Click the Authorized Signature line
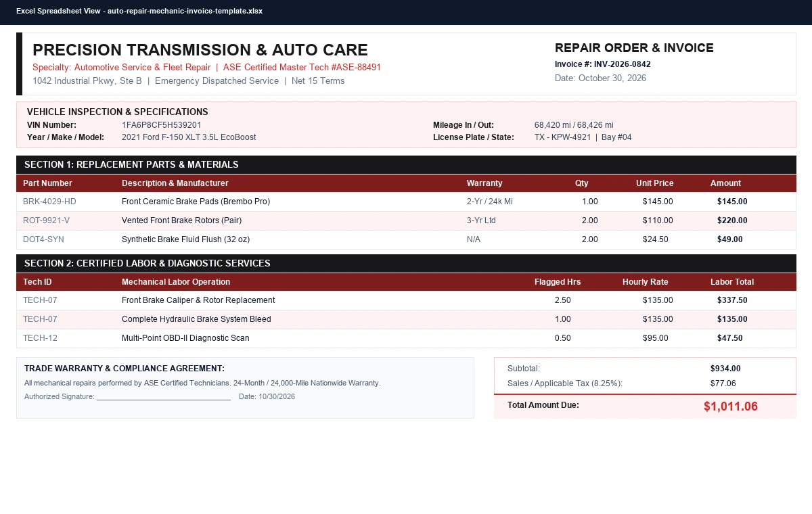 [127, 396]
